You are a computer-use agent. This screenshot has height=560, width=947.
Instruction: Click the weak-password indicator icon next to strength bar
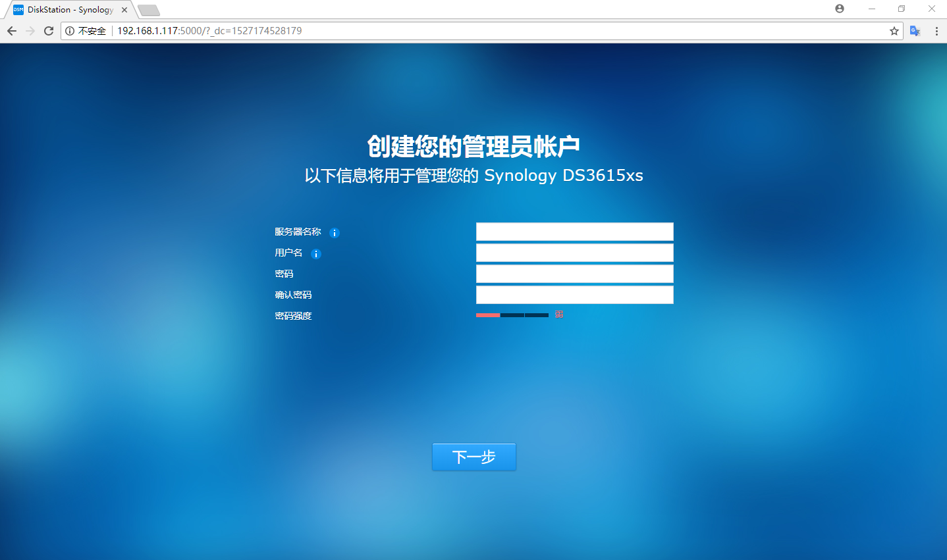pyautogui.click(x=559, y=315)
